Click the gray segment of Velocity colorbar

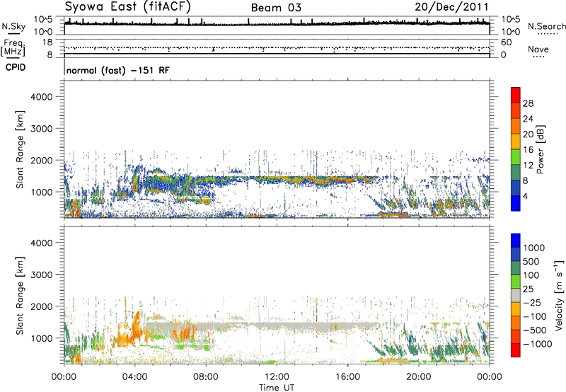pyautogui.click(x=516, y=296)
